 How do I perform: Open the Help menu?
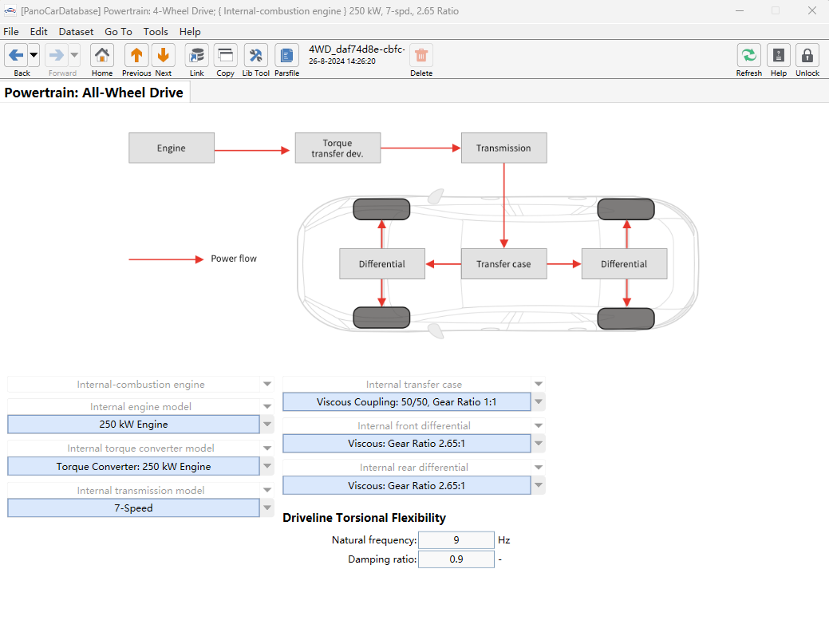tap(190, 32)
